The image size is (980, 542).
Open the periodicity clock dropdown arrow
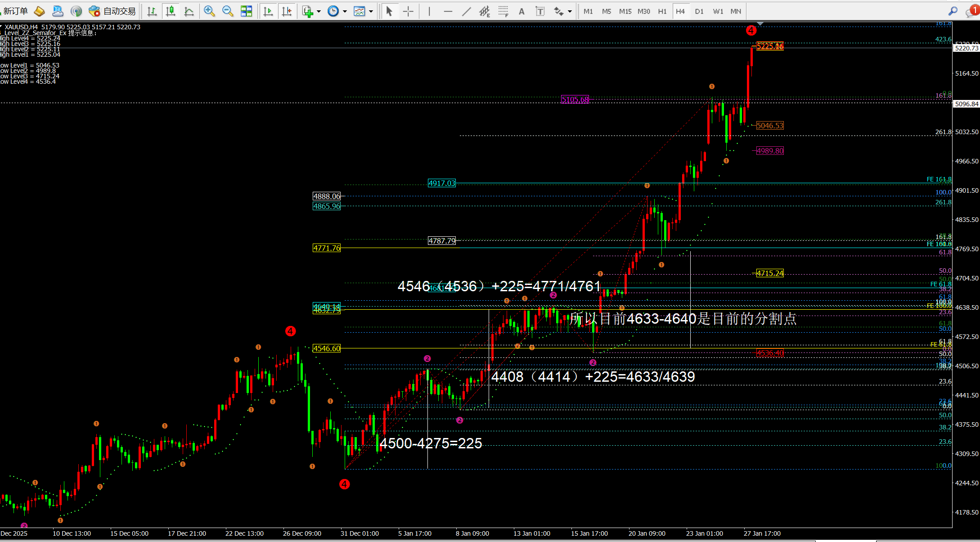(345, 11)
